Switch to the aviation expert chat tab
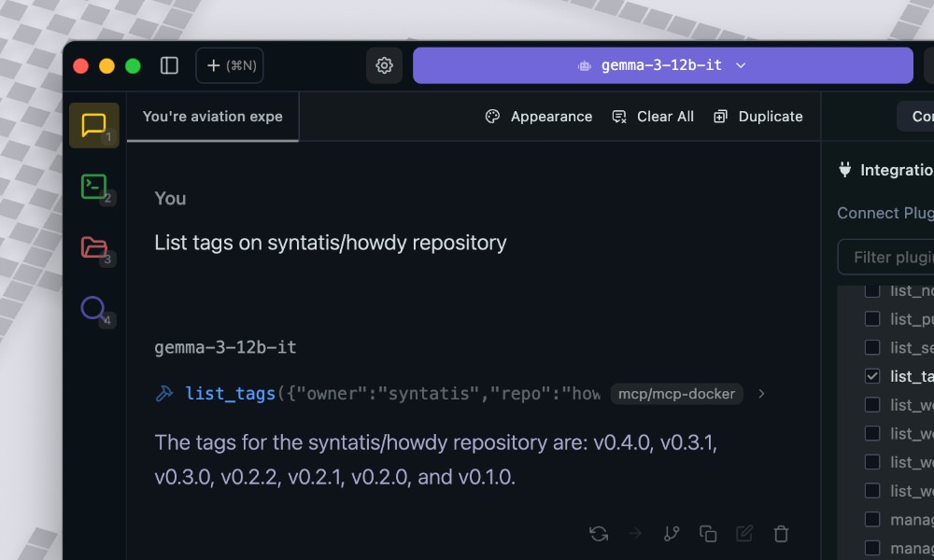Viewport: 934px width, 560px height. [x=212, y=116]
